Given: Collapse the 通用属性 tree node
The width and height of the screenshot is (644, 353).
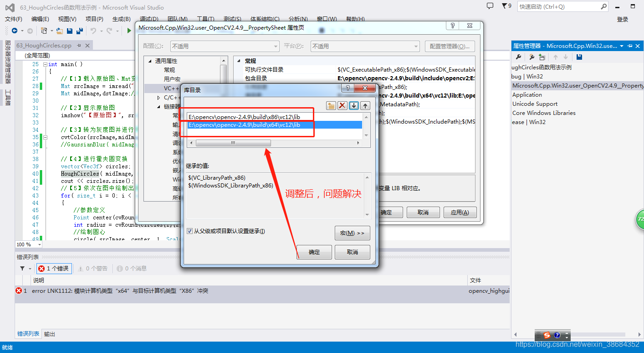Looking at the screenshot, I should point(149,61).
